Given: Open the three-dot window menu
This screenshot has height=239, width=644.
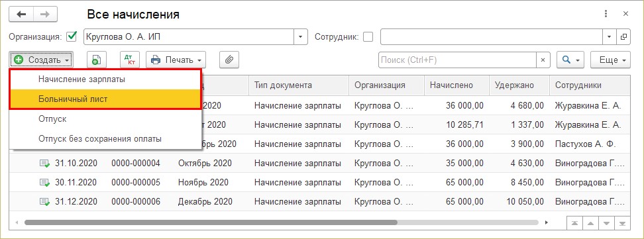Looking at the screenshot, I should (x=606, y=14).
